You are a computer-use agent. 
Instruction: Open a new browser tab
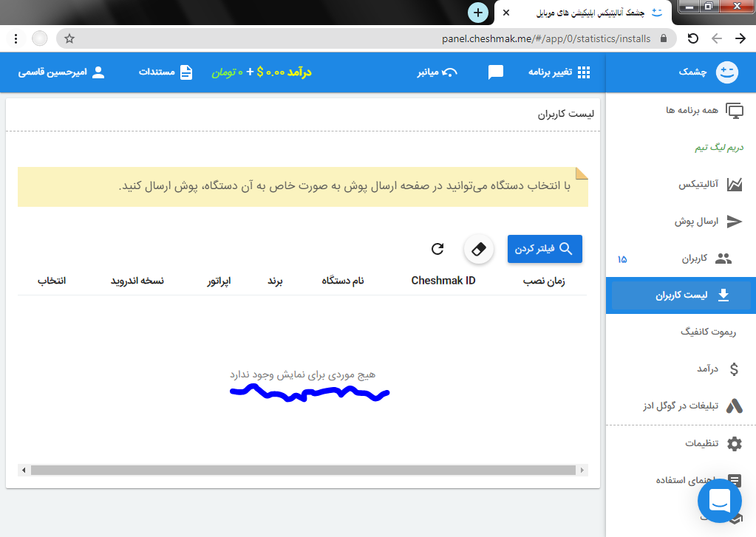[478, 13]
